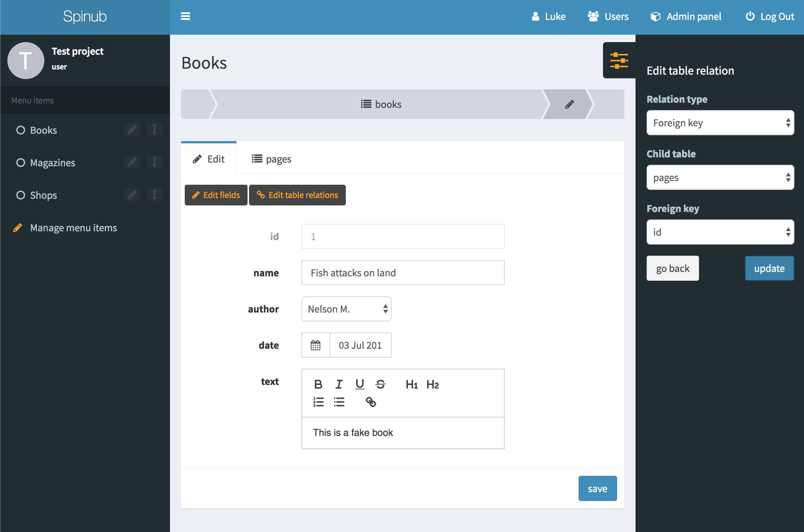This screenshot has width=804, height=532.
Task: Insert link using the chain icon
Action: (x=371, y=402)
